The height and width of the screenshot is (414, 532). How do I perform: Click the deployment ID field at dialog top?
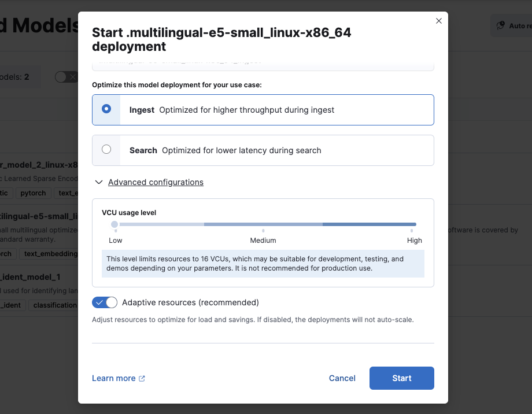click(x=263, y=62)
